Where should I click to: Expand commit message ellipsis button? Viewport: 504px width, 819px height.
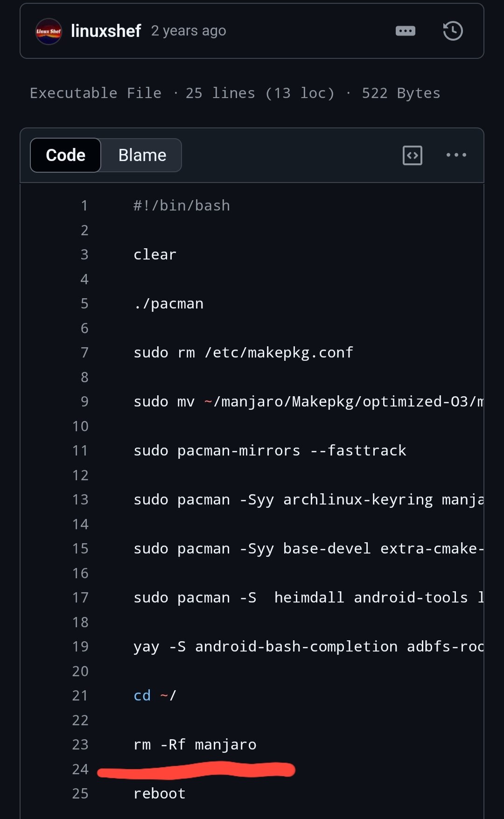tap(405, 31)
